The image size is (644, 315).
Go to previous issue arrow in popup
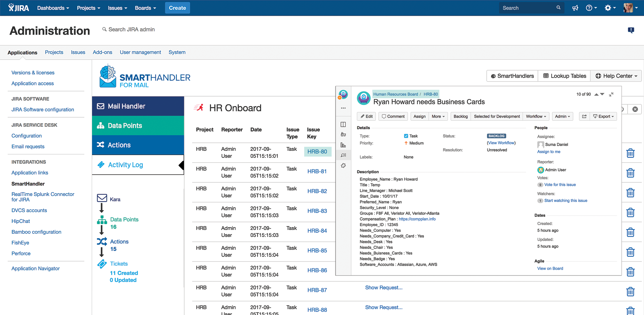click(596, 94)
